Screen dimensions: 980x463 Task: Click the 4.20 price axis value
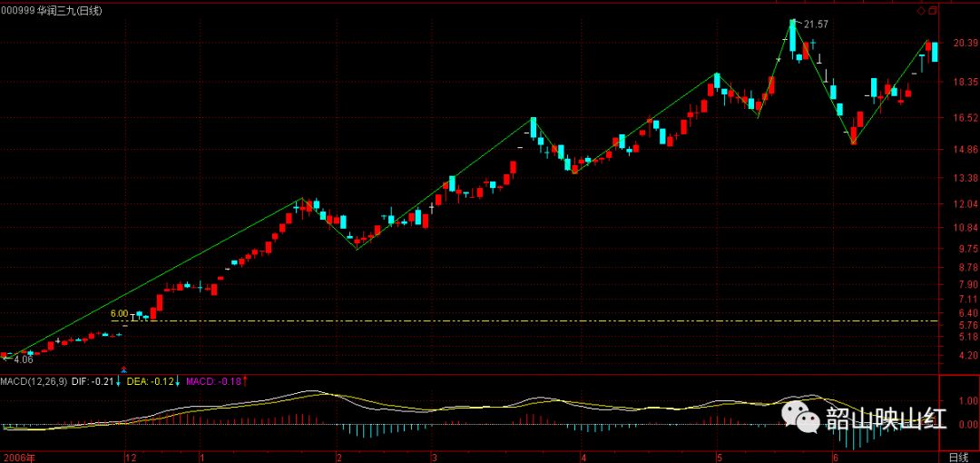pos(968,356)
